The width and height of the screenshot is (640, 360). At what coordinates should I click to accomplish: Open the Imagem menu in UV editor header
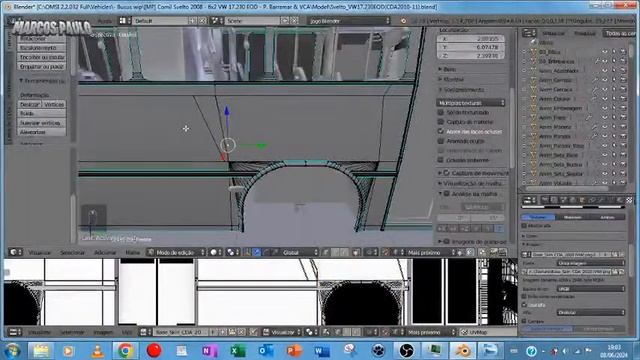[x=103, y=333]
